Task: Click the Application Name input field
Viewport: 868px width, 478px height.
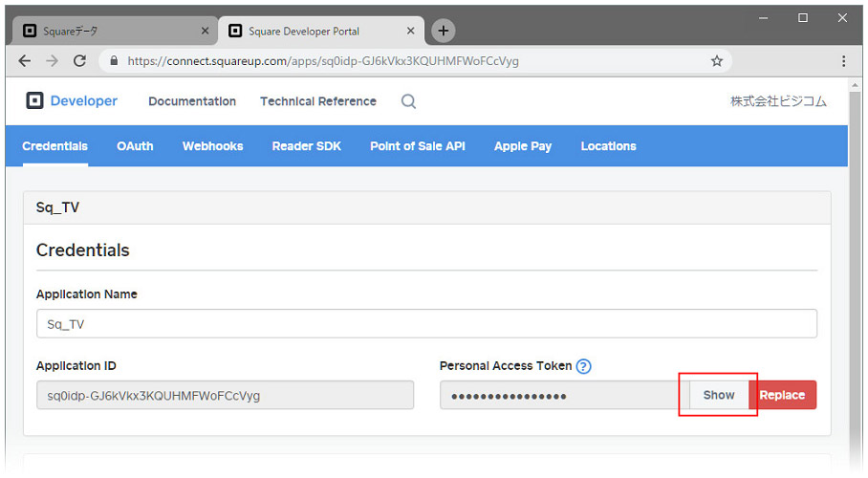Action: 426,323
